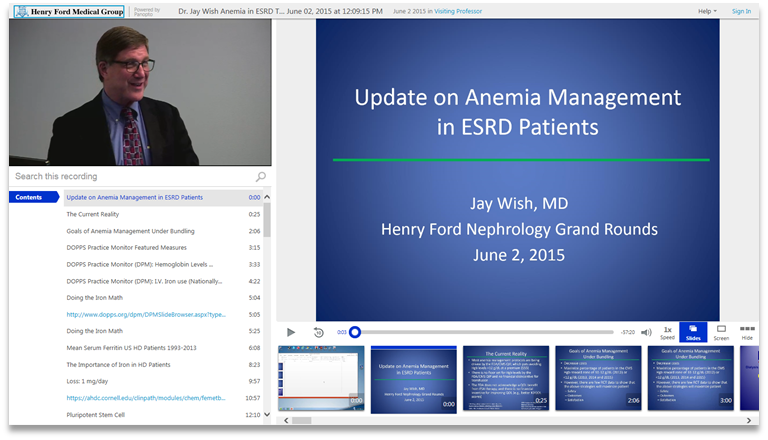Click the Henry Ford Medical Group logo
Screen dimensions: 768x440
[x=69, y=11]
